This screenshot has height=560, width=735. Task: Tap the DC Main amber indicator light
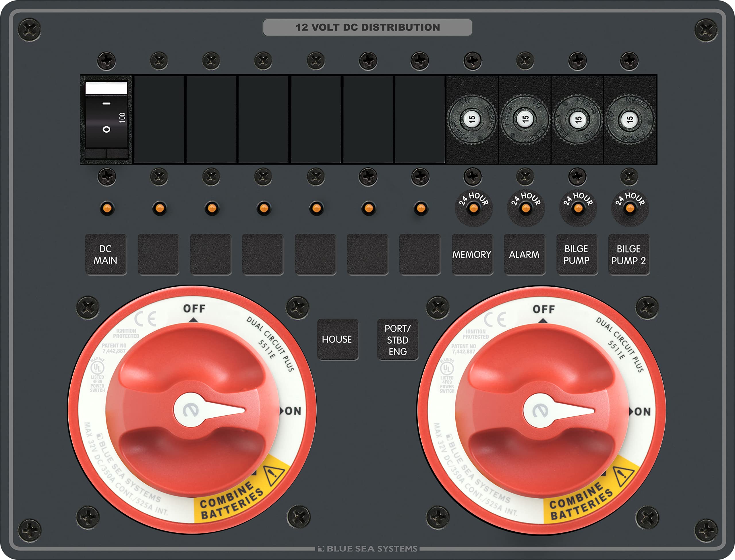[107, 208]
